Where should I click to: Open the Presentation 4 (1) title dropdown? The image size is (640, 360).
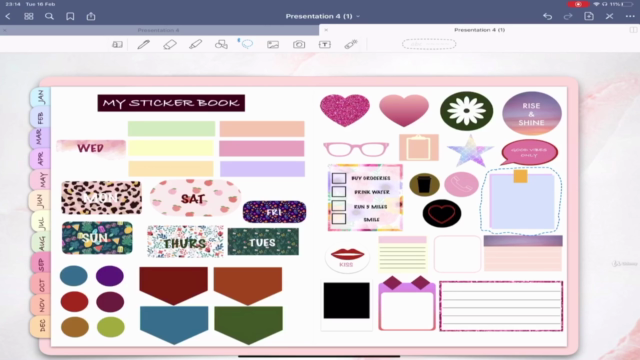point(322,16)
